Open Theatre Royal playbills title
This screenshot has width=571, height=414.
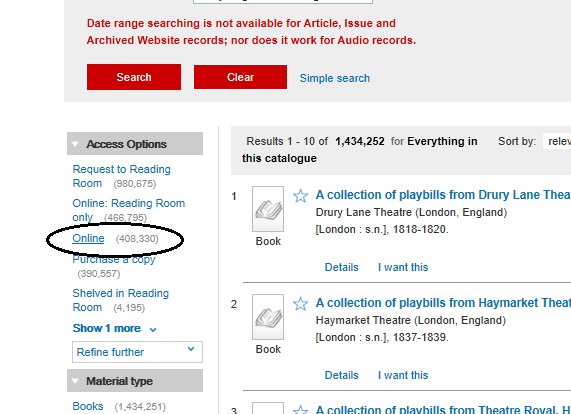tap(443, 409)
